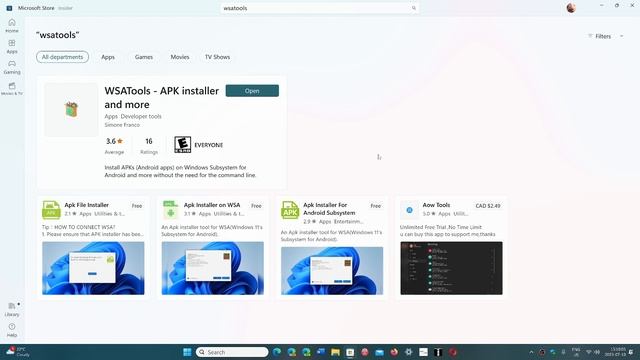Viewport: 640px width, 360px height.
Task: Open Movies & TV in the sidebar
Action: pyautogui.click(x=12, y=89)
